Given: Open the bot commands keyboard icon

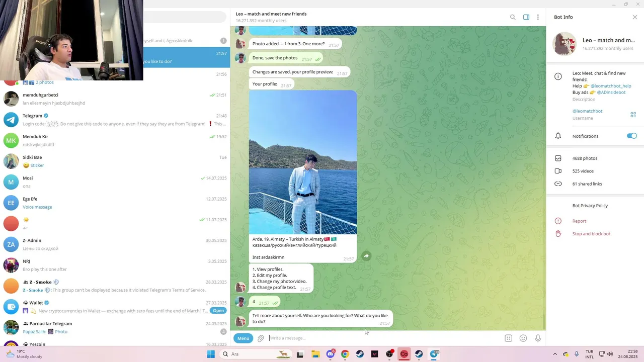Looking at the screenshot, I should [x=508, y=338].
